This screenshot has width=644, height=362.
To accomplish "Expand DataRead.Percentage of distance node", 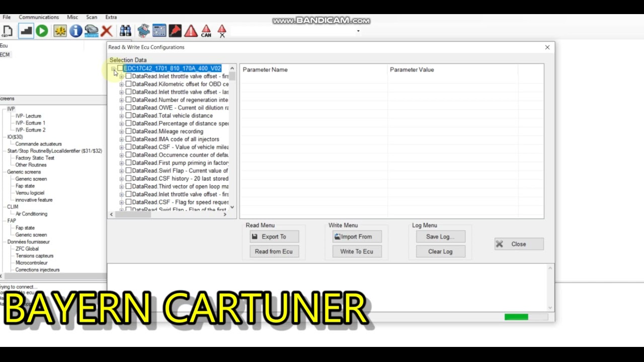I will [x=121, y=124].
